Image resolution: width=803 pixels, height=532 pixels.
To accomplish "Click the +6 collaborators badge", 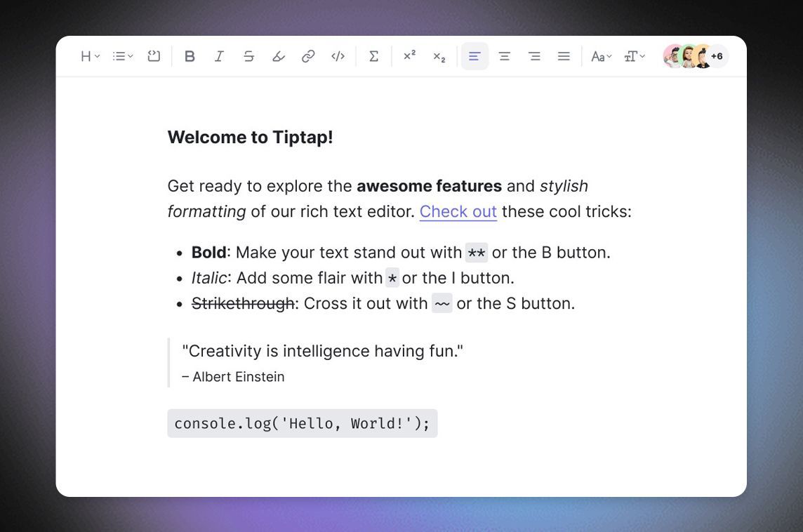I will click(x=717, y=56).
